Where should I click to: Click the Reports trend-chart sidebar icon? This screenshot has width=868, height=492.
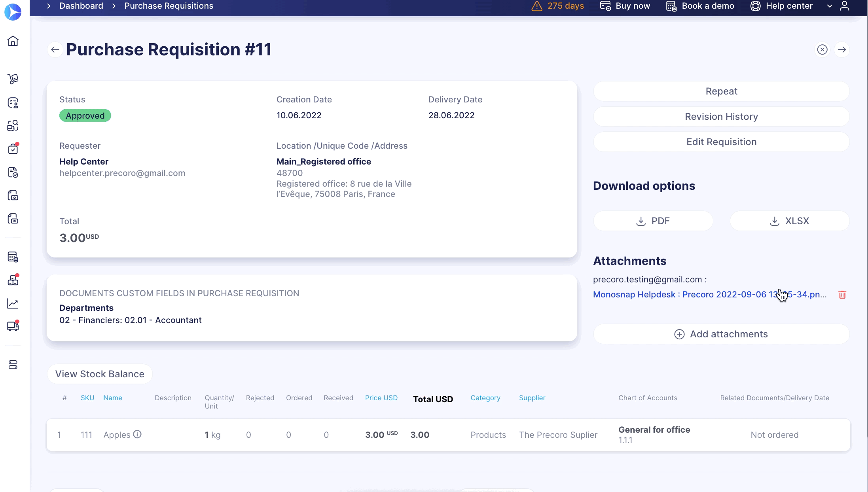coord(13,303)
